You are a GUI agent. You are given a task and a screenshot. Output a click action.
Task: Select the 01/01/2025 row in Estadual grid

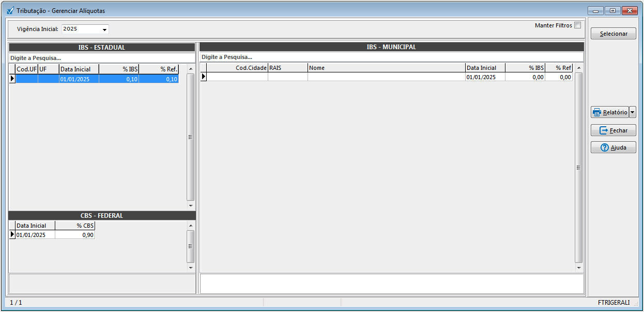[79, 79]
